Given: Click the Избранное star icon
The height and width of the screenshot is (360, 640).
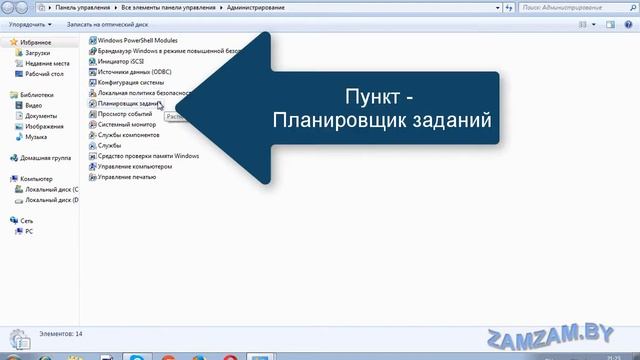Looking at the screenshot, I should pyautogui.click(x=14, y=42).
